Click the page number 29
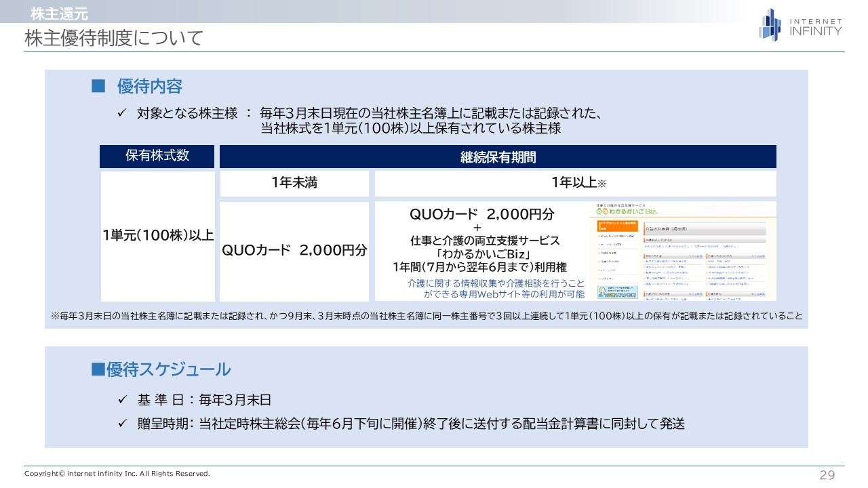The image size is (868, 488). pyautogui.click(x=827, y=475)
